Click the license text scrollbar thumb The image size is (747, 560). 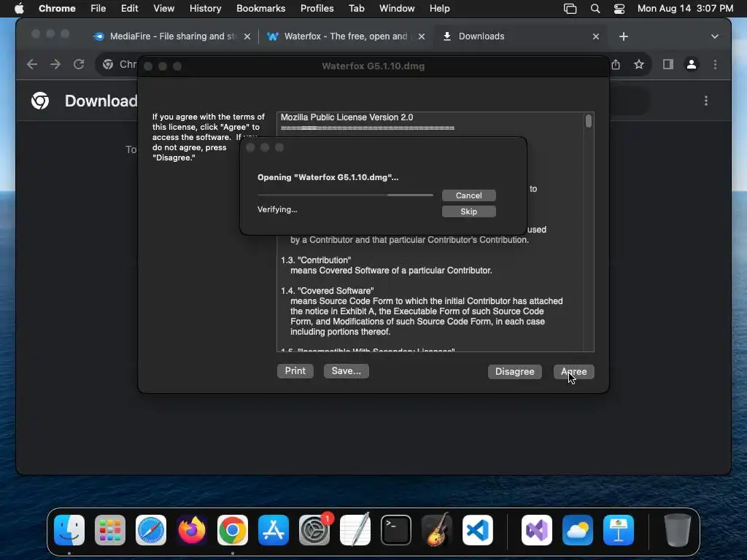tap(589, 121)
